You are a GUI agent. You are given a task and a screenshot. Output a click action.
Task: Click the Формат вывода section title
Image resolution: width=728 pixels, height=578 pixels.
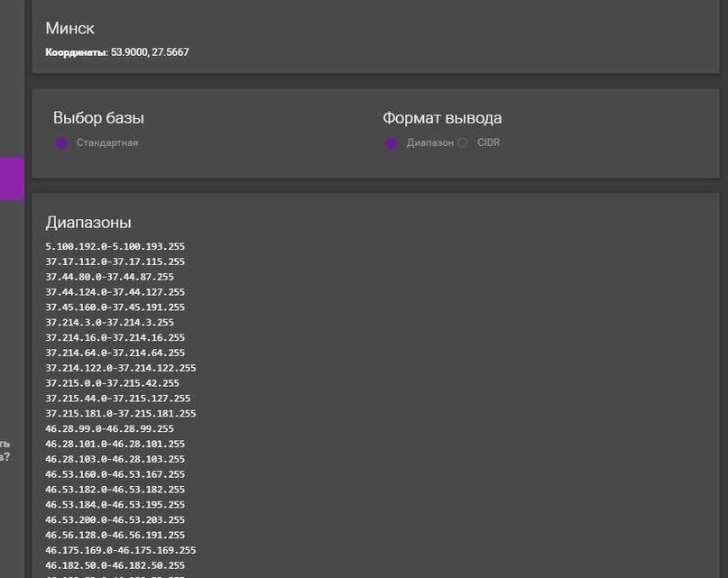click(x=442, y=118)
